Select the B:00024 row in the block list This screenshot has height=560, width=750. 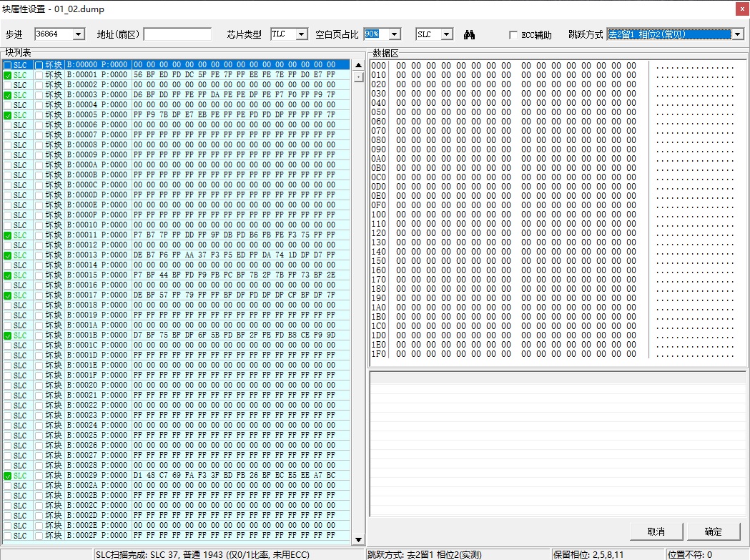point(176,426)
